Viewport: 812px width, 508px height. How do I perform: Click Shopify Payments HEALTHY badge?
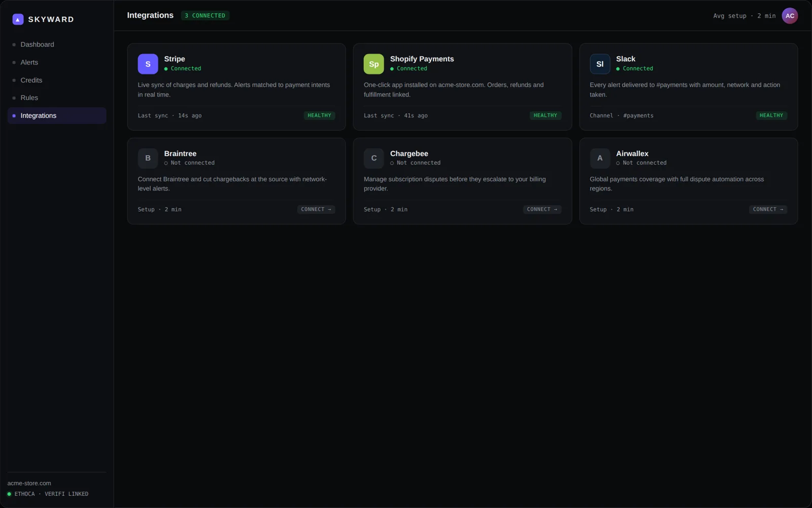(x=545, y=115)
